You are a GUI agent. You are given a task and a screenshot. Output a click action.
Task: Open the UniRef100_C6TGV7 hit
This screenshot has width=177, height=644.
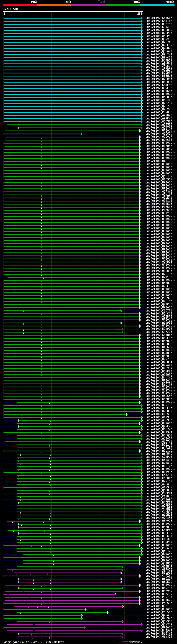click(x=159, y=18)
